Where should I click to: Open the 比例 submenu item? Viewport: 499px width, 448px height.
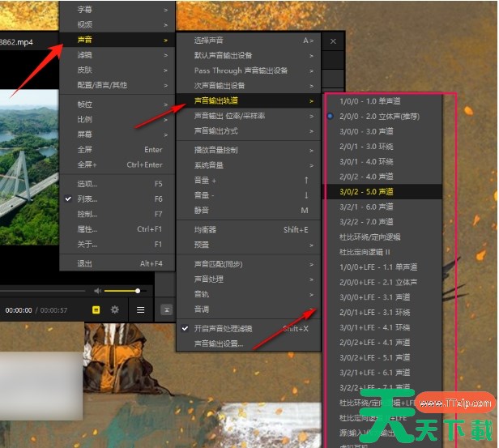tap(117, 119)
